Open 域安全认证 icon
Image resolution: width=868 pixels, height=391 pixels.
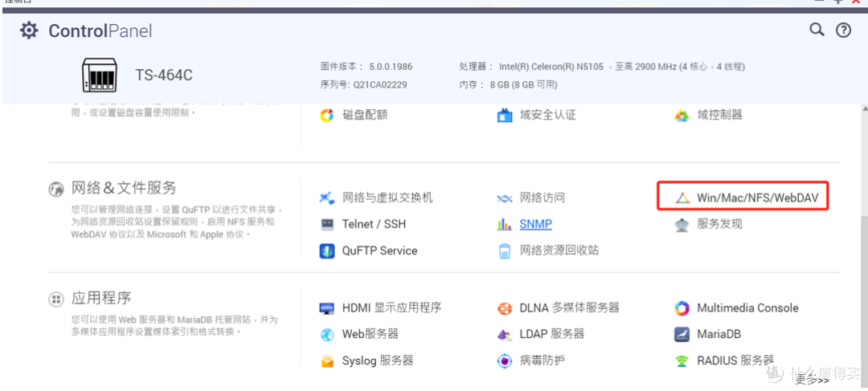coord(504,116)
